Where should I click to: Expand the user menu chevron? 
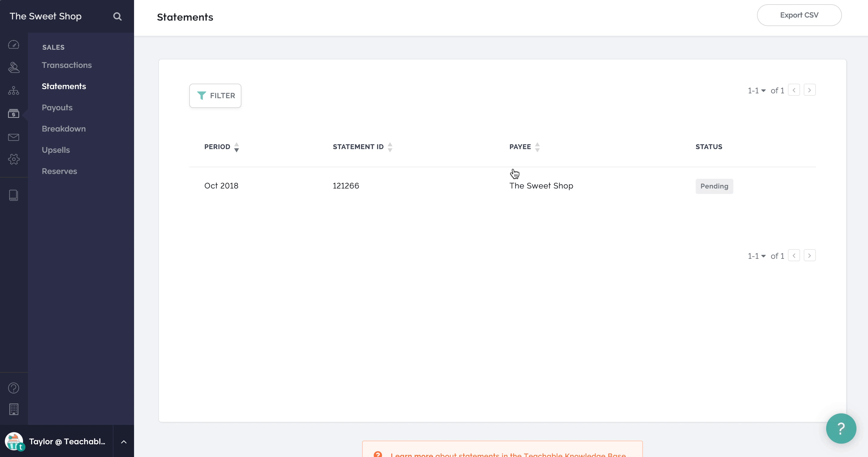124,442
